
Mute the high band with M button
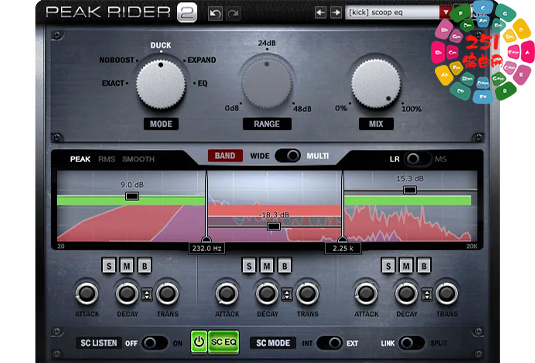coord(406,265)
